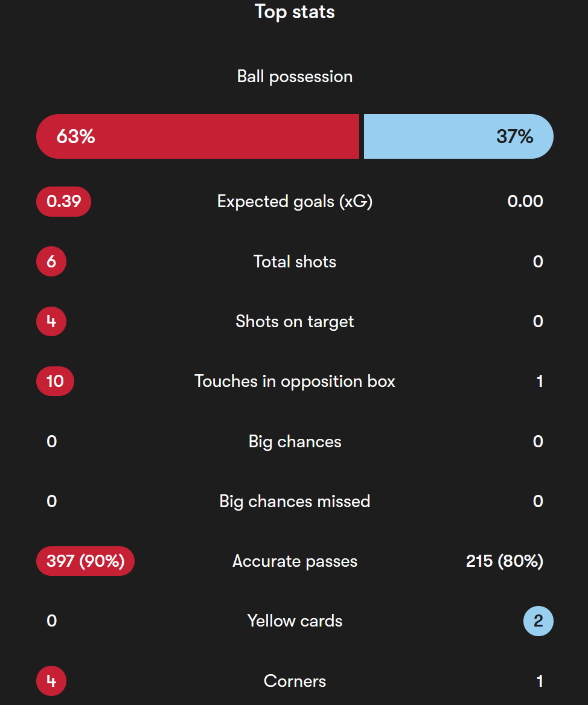588x705 pixels.
Task: Select the Big chances missed label
Action: [x=295, y=502]
